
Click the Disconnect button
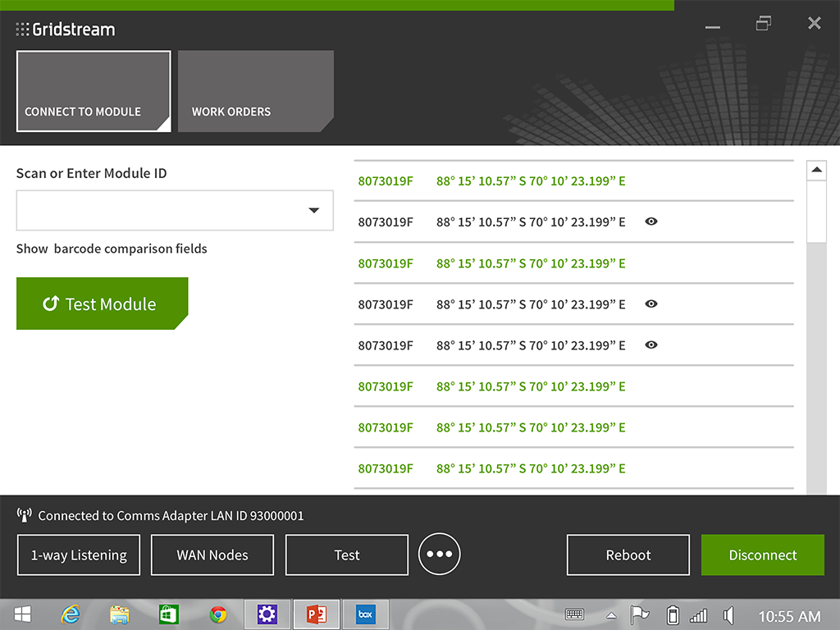tap(762, 555)
